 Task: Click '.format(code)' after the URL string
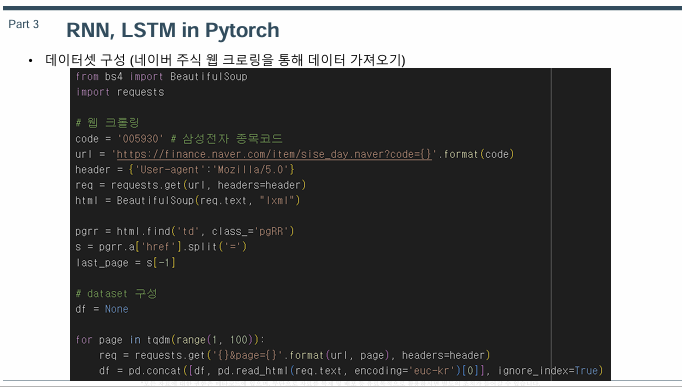click(476, 154)
